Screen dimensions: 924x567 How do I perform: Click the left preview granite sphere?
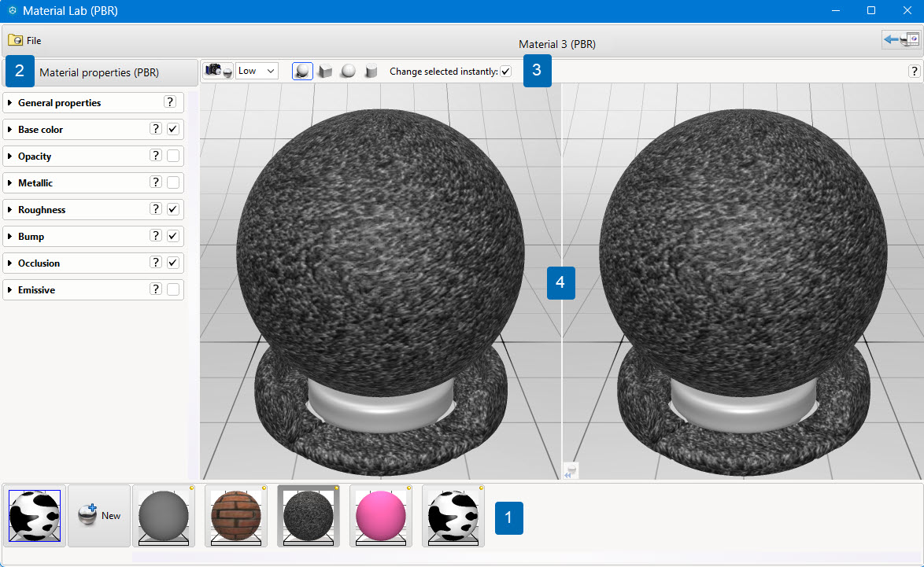(x=380, y=252)
